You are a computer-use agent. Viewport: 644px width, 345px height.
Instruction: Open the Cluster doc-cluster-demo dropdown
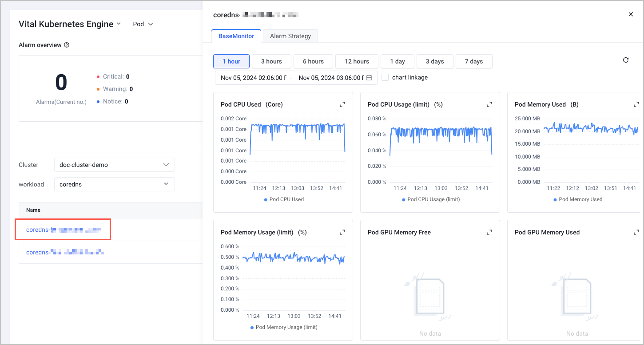pyautogui.click(x=114, y=165)
